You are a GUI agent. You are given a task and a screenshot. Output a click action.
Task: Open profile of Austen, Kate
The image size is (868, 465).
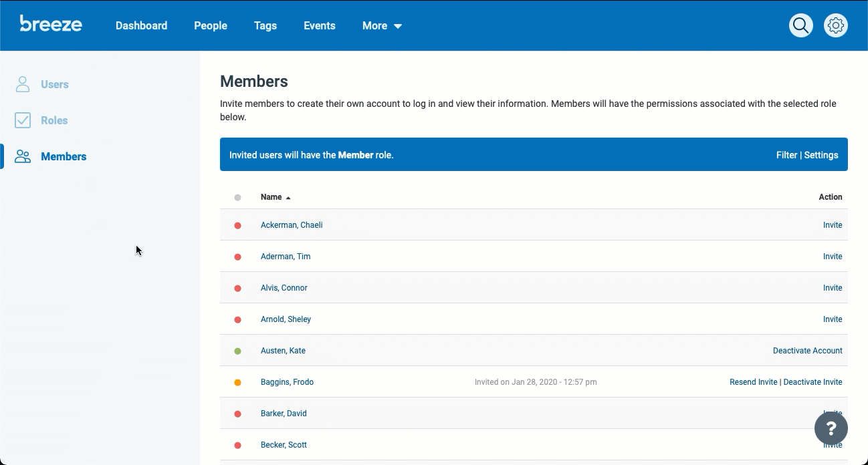283,351
